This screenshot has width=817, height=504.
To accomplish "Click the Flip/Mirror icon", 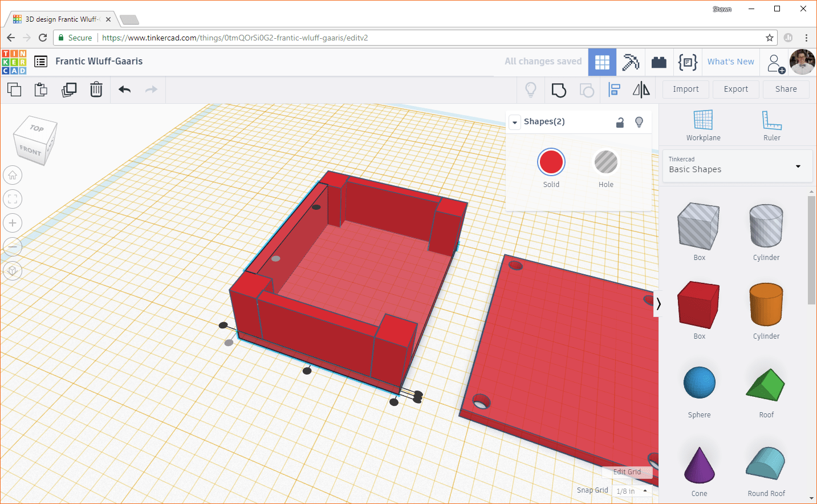I will pos(641,90).
